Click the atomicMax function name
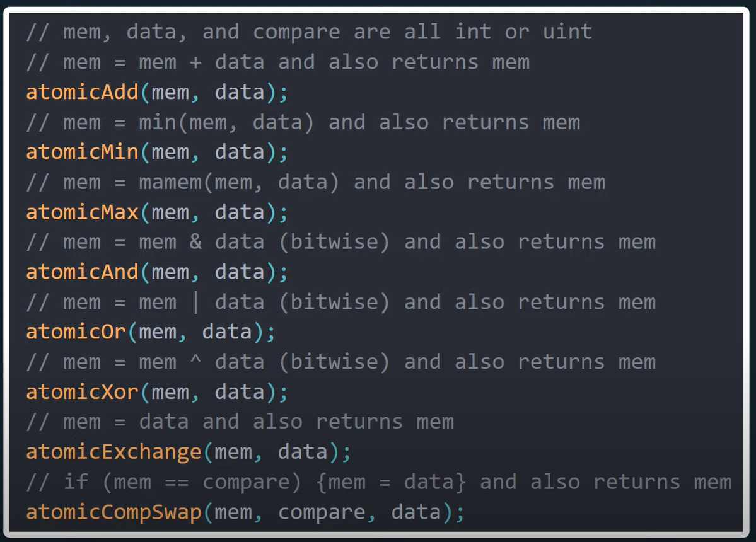The image size is (756, 542). (x=82, y=212)
